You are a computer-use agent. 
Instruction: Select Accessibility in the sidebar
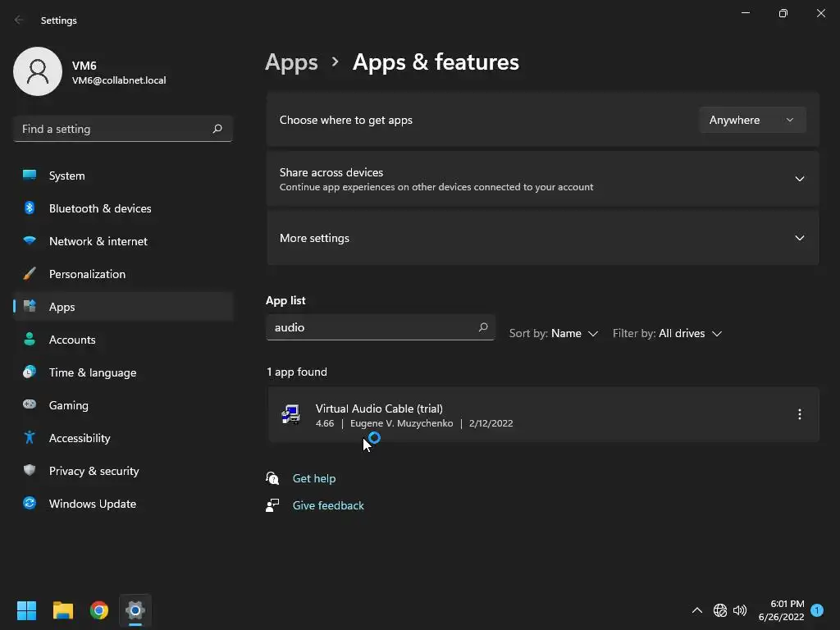pos(80,438)
